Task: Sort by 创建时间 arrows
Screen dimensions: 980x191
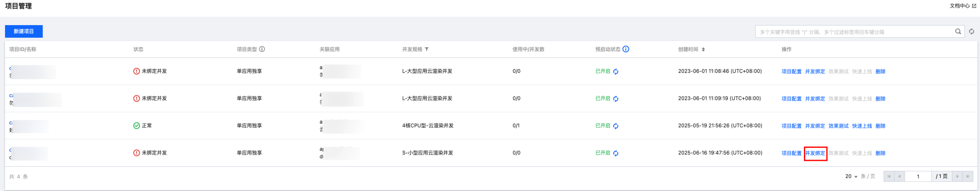Action: click(703, 49)
